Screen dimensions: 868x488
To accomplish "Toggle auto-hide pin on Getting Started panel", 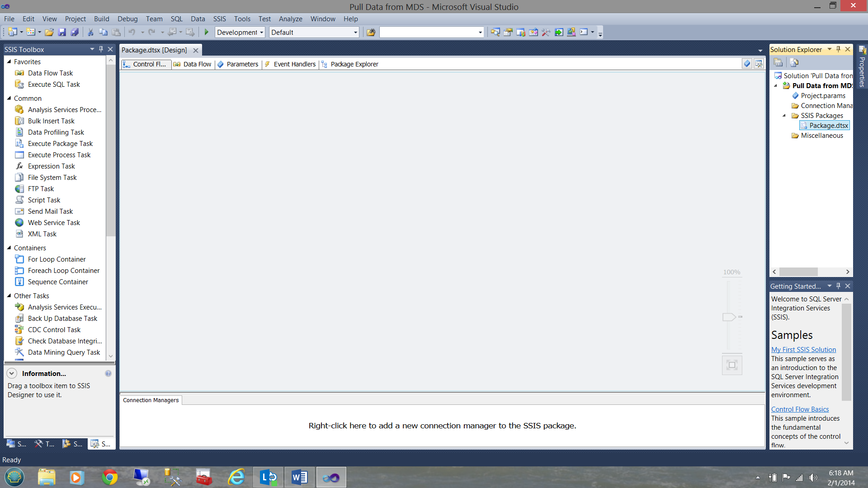I will click(839, 286).
